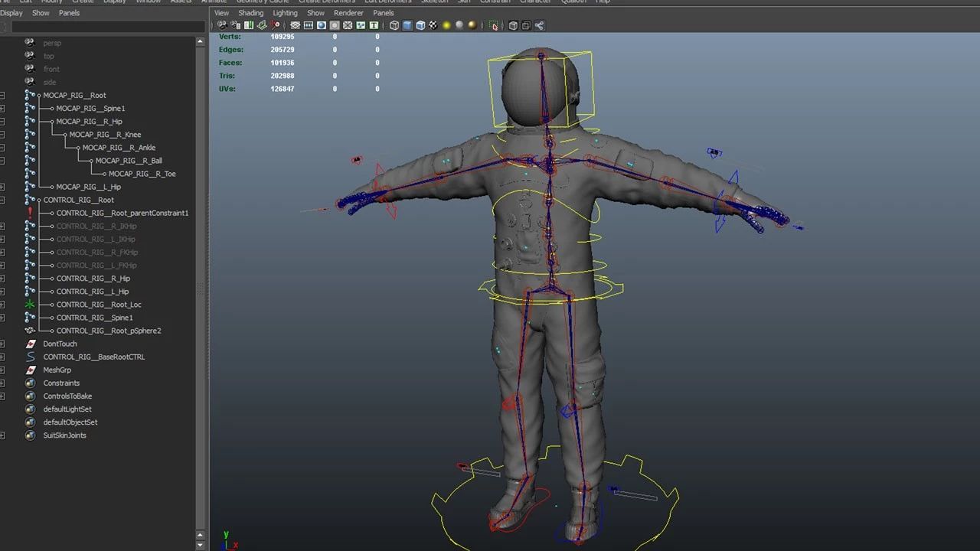Toggle the film gate icon
980x551 pixels.
309,25
